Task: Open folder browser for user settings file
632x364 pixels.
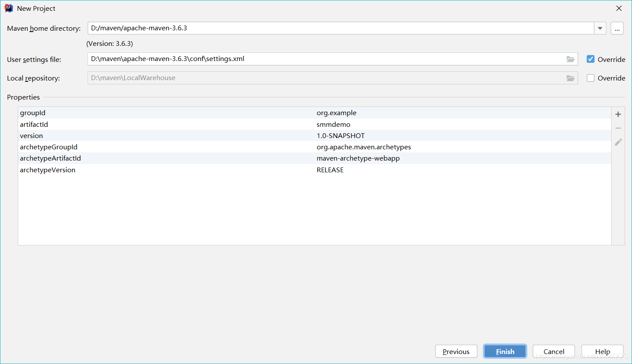Action: 570,59
